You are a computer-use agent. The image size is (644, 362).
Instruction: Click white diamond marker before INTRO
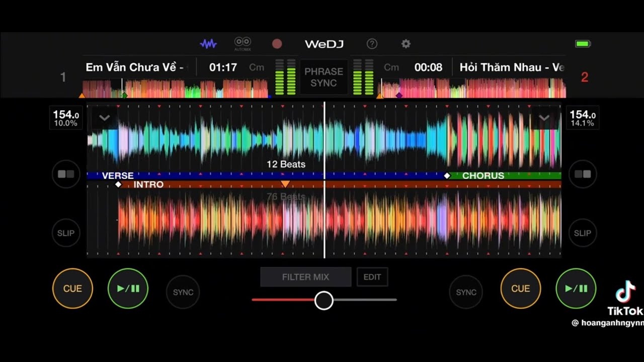(x=118, y=185)
